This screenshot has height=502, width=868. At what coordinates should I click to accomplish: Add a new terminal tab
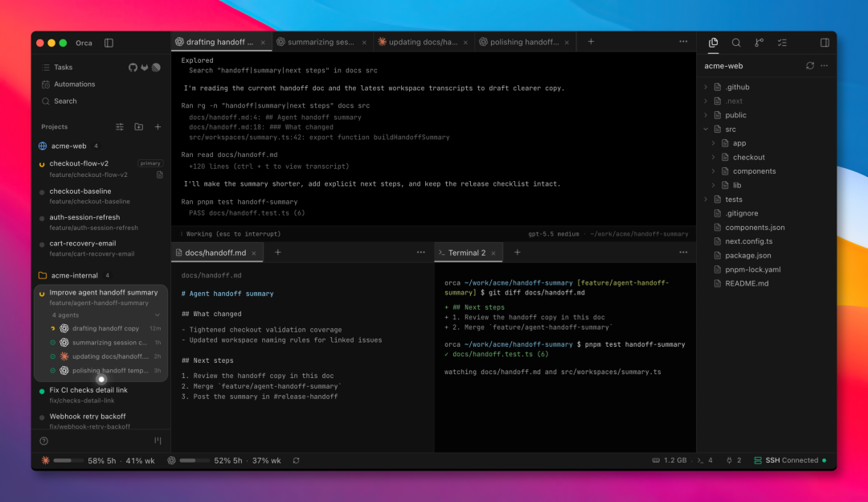pos(517,252)
